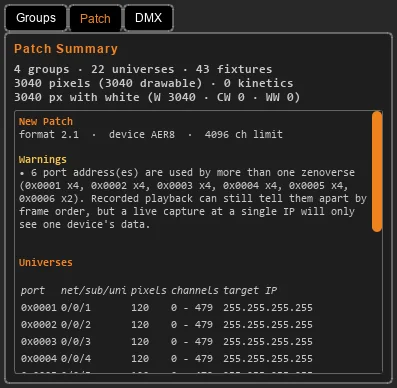Click the target IP in the 0x0001 row

pos(268,307)
